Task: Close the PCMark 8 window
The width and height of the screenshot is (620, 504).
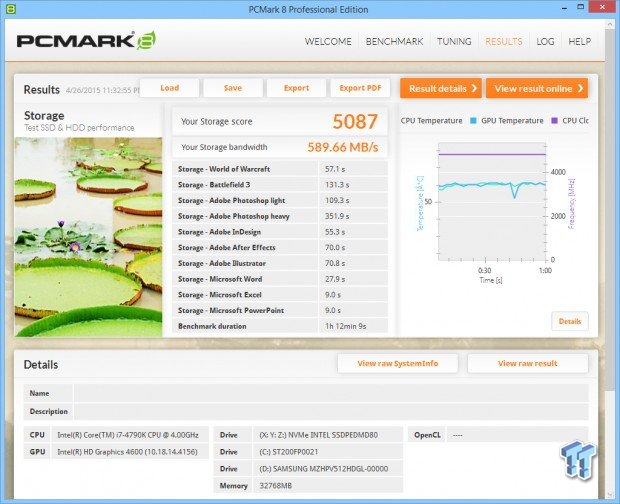Action: pyautogui.click(x=602, y=7)
